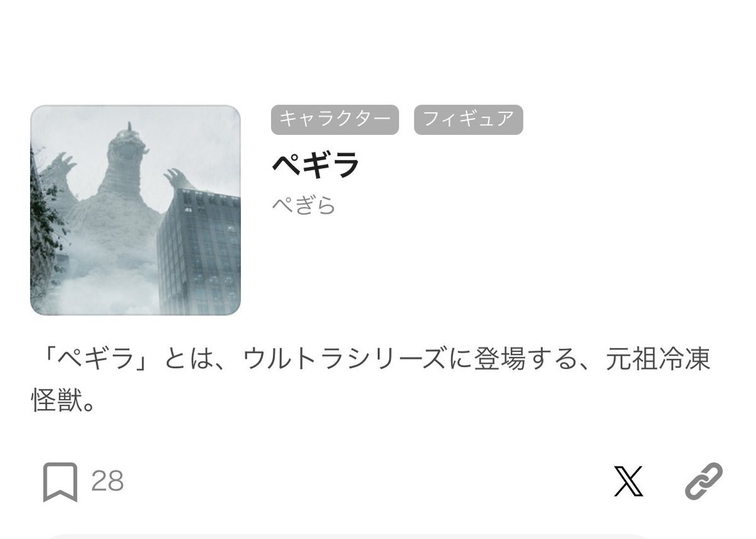Click the fog at the thumbnail bottom
756x539 pixels.
[96, 294]
